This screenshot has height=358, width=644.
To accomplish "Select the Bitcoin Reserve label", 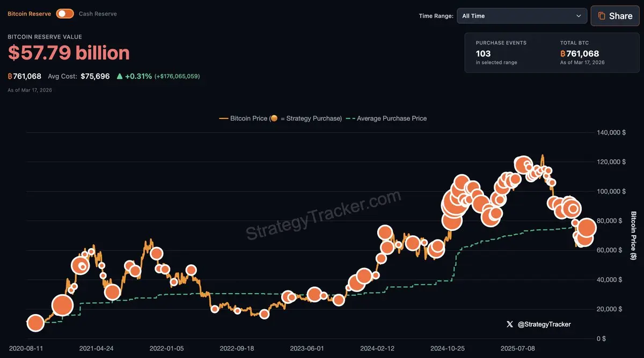I will 30,13.
